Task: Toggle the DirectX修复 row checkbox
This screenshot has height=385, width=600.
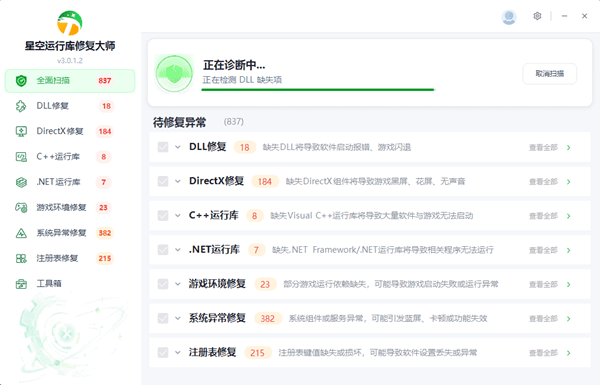Action: [163, 181]
